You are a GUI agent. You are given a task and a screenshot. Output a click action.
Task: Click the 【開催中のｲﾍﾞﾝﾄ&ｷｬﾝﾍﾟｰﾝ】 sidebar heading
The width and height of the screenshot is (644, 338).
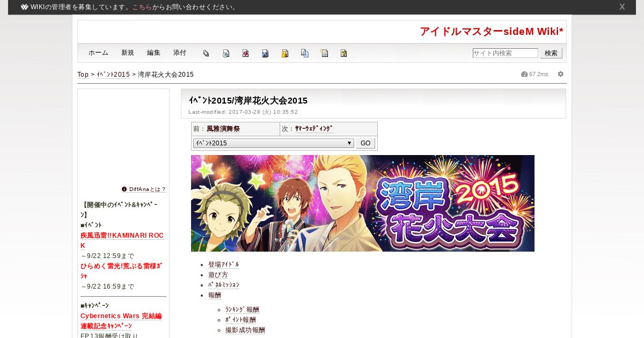click(x=119, y=209)
